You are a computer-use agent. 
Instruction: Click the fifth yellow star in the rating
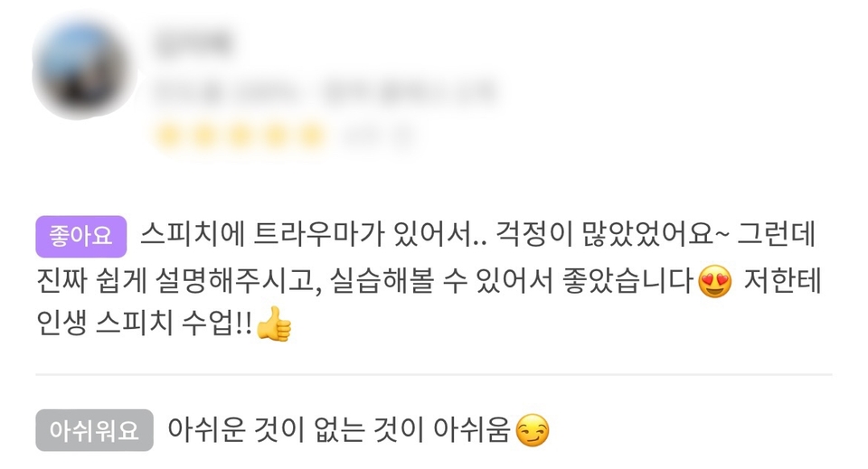310,135
